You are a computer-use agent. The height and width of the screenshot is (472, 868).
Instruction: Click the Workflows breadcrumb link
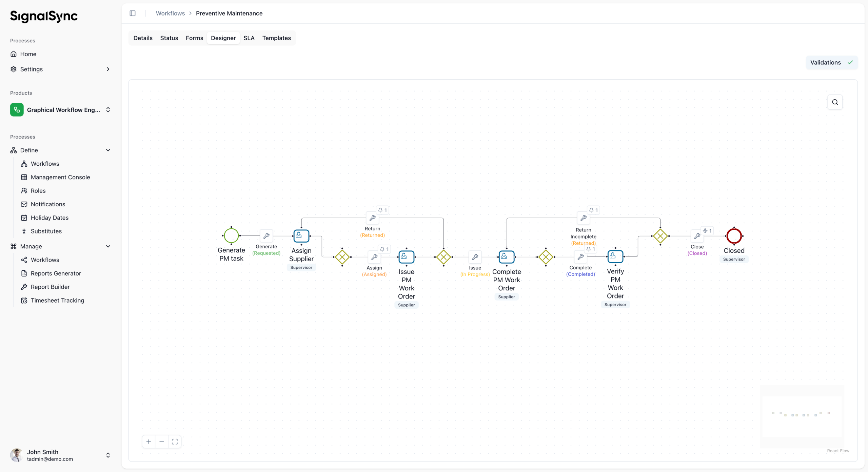click(170, 13)
